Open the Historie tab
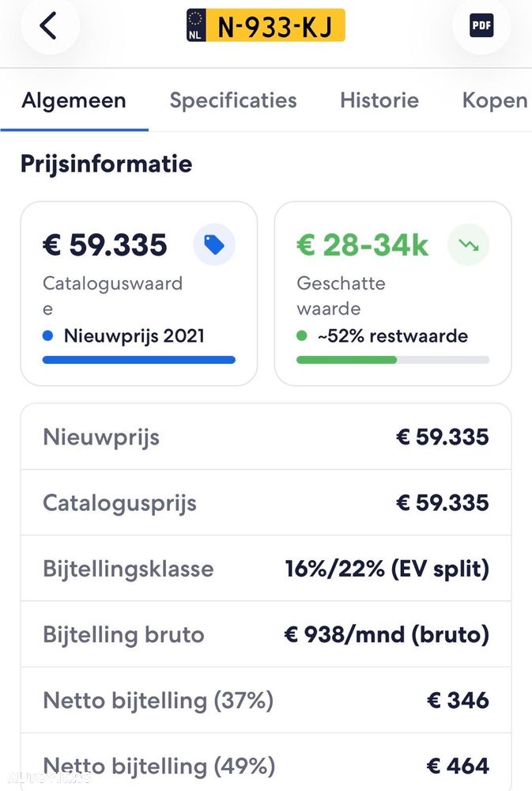 coord(379,100)
